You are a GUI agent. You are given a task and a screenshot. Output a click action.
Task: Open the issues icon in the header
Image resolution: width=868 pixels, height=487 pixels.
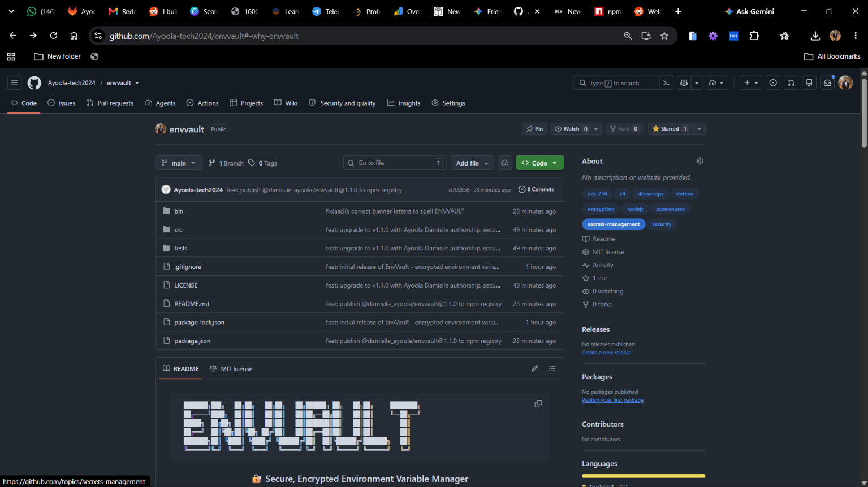(773, 83)
